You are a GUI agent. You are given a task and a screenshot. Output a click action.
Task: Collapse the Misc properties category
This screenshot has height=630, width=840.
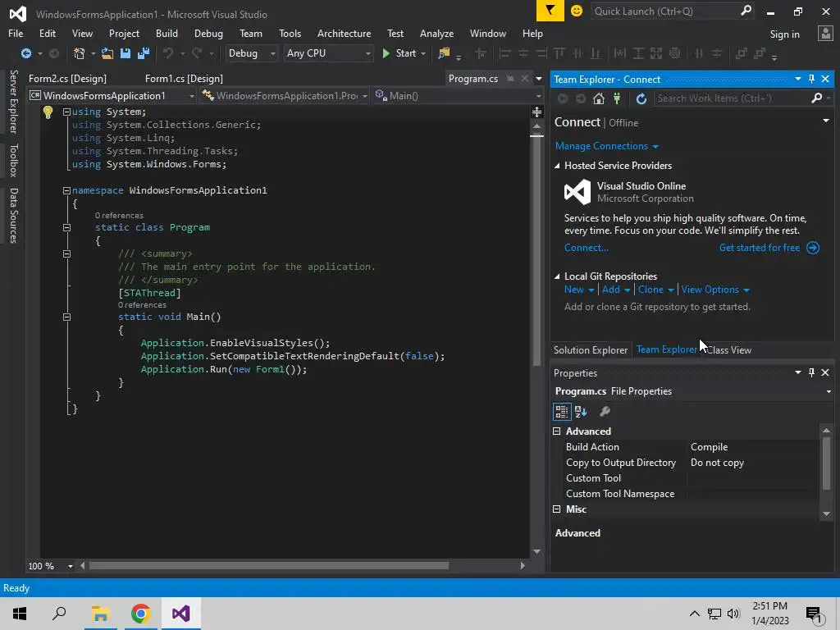click(557, 509)
